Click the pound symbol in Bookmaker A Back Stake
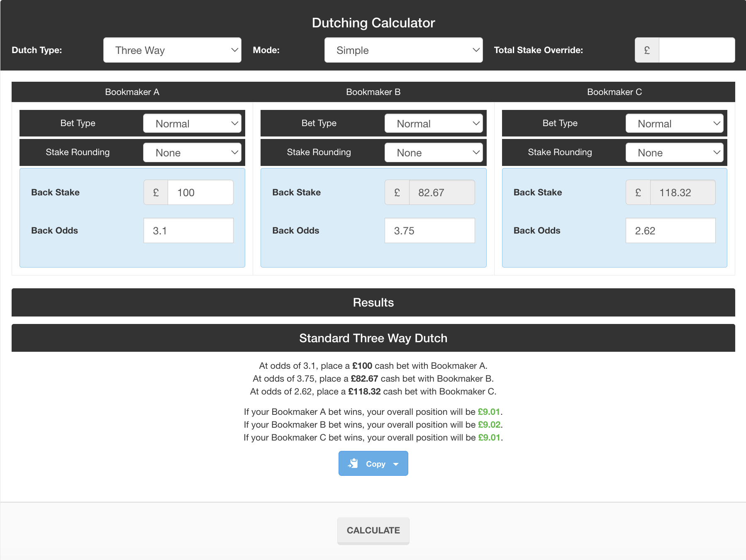This screenshot has width=746, height=560. [156, 192]
